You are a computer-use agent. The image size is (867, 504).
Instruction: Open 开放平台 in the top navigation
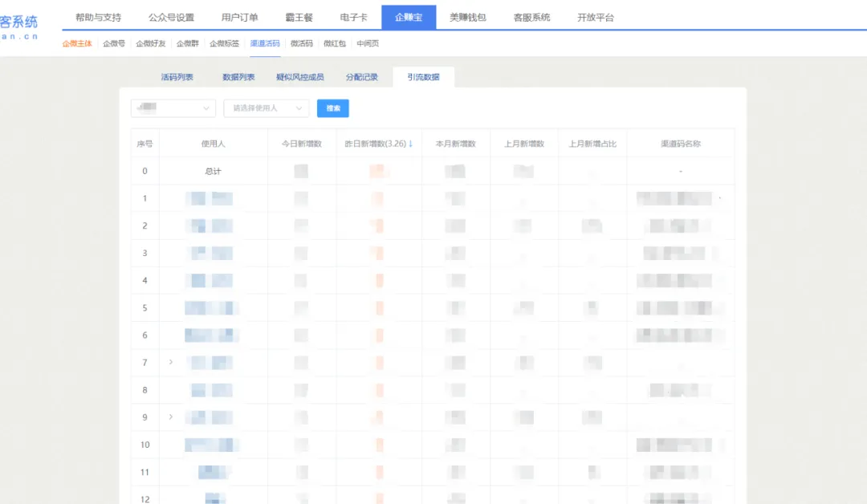tap(596, 17)
